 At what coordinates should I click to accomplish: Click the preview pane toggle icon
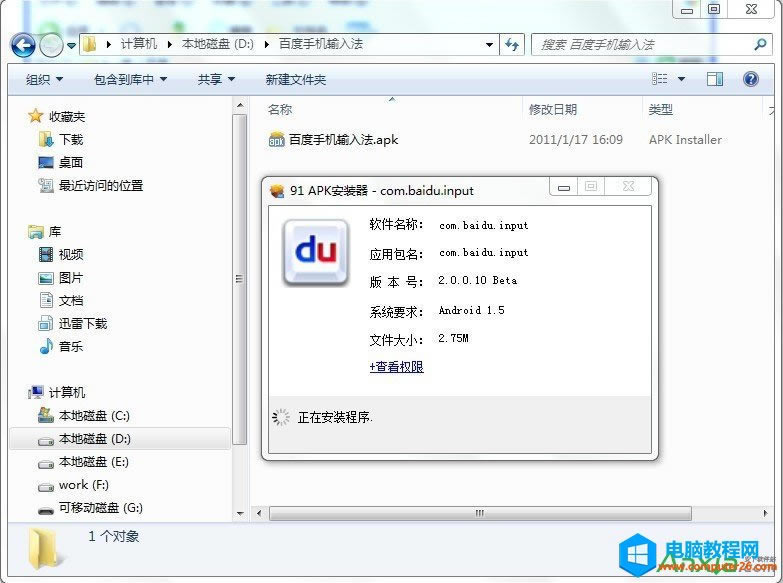(715, 79)
